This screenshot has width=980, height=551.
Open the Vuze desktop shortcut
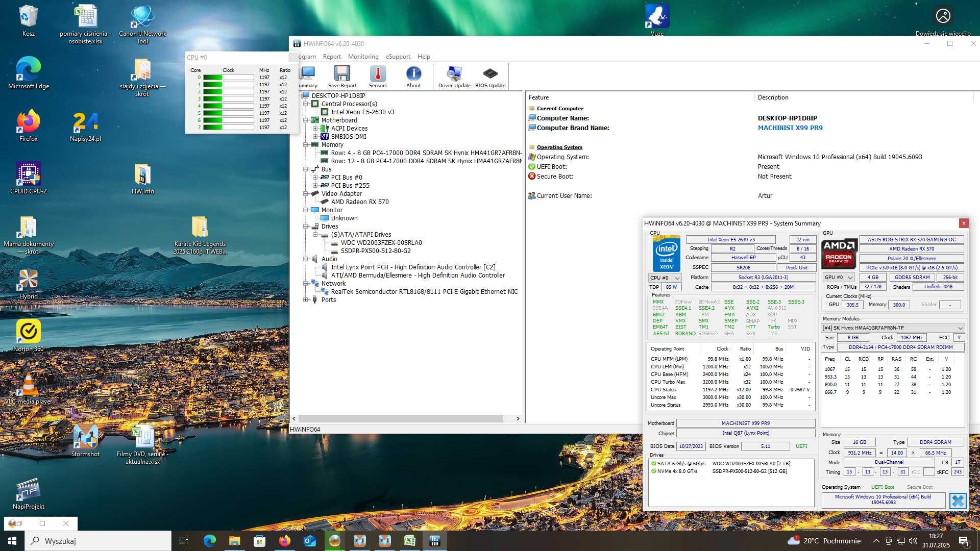click(657, 21)
